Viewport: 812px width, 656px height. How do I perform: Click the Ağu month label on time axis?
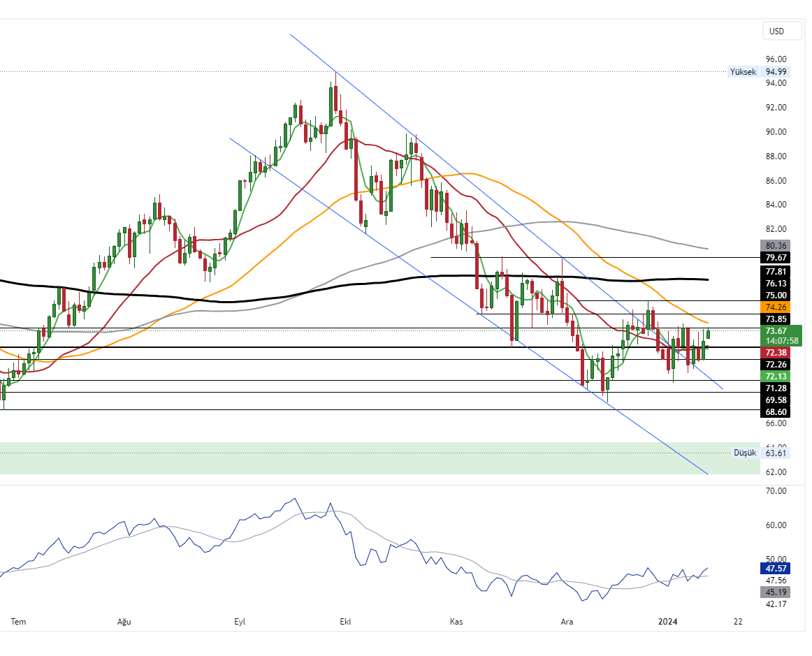pyautogui.click(x=124, y=621)
